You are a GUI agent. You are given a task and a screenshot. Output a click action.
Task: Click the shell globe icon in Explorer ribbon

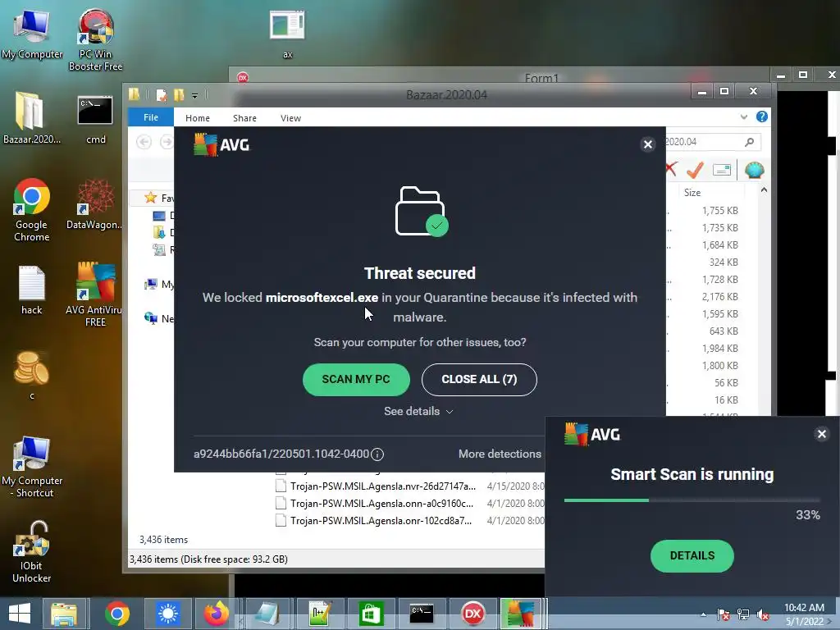pos(755,170)
